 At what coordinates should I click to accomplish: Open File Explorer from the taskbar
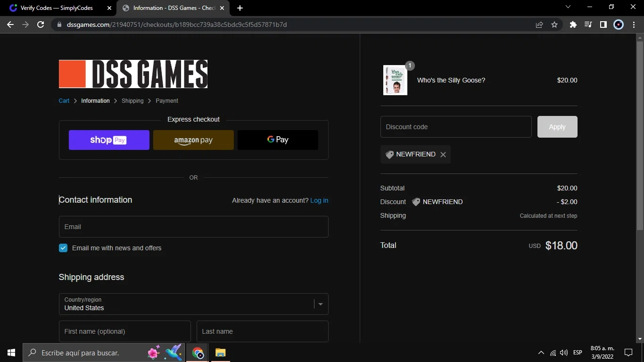tap(220, 353)
